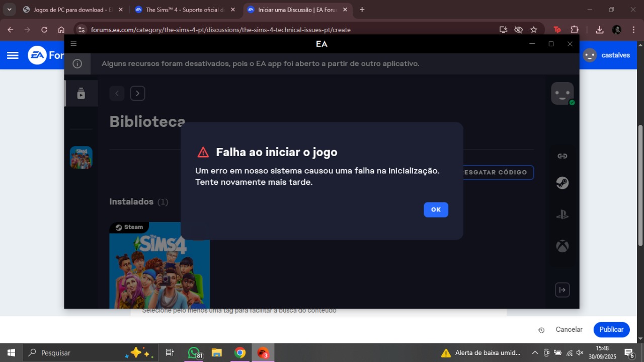The width and height of the screenshot is (644, 362).
Task: Click the forward navigation arrow in EA app
Action: tap(137, 93)
